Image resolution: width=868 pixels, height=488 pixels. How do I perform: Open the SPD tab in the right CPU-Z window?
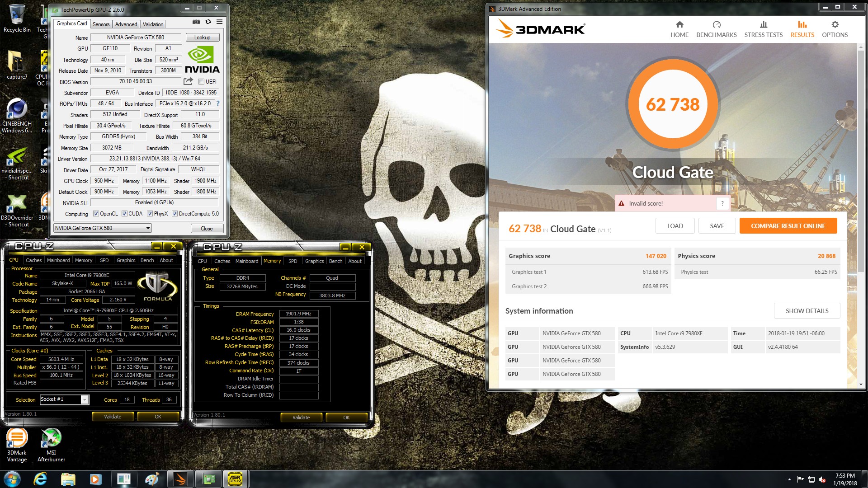pyautogui.click(x=293, y=261)
